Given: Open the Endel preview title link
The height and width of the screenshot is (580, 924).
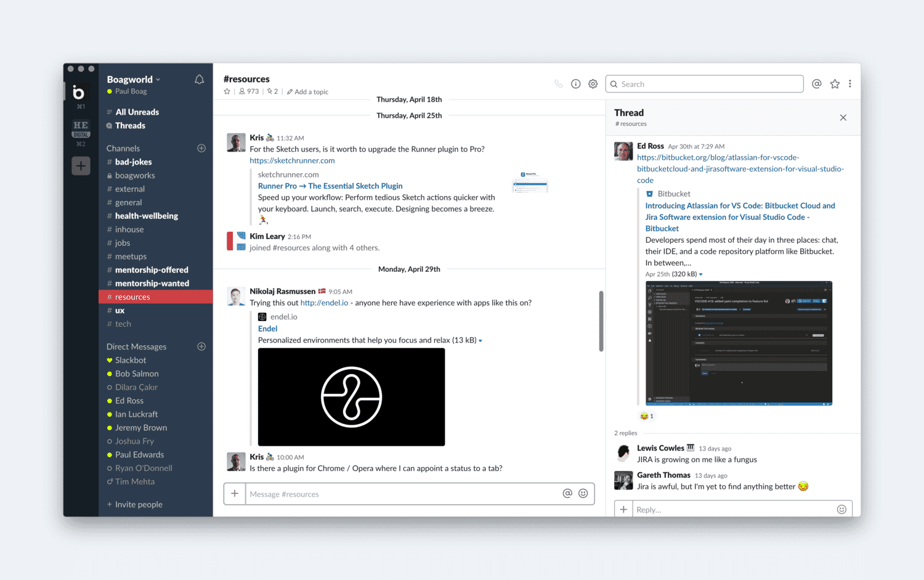Looking at the screenshot, I should 267,329.
